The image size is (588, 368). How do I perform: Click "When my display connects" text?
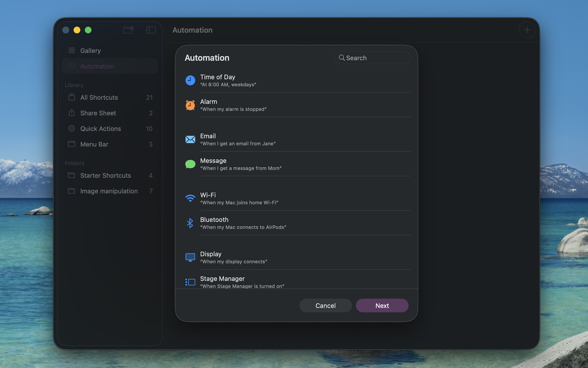click(234, 262)
